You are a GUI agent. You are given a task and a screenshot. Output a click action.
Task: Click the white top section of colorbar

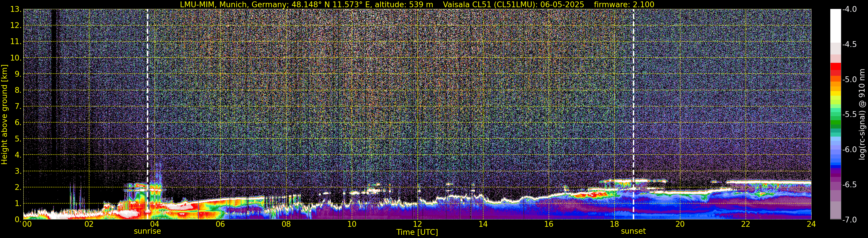pos(836,26)
